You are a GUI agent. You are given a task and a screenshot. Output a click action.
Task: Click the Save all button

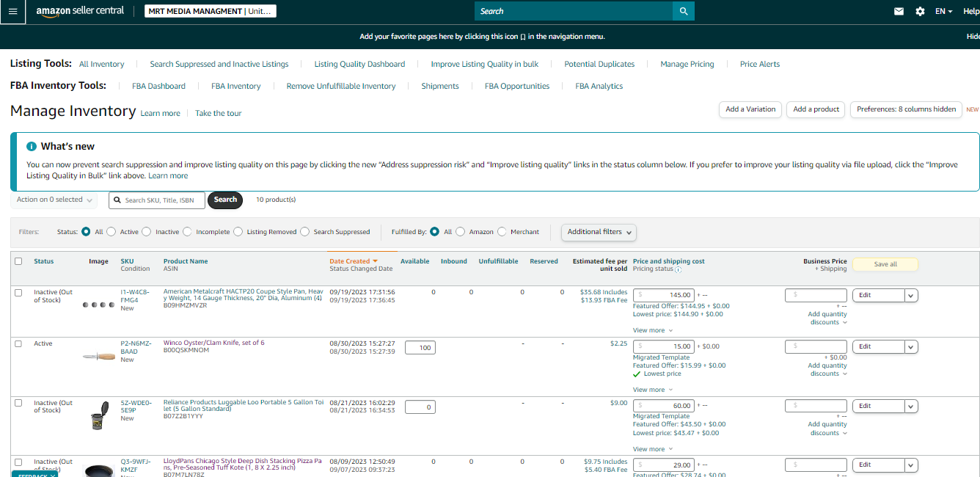coord(885,264)
